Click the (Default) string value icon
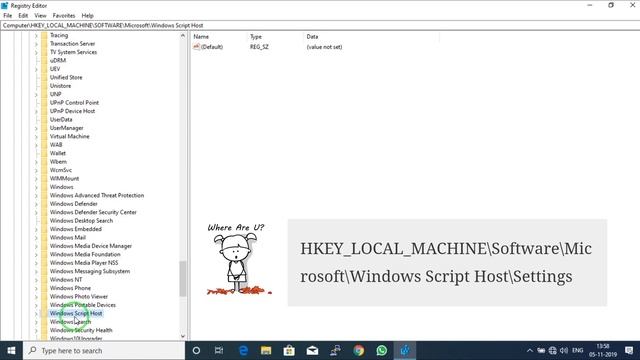Image resolution: width=640 pixels, height=360 pixels. 196,47
